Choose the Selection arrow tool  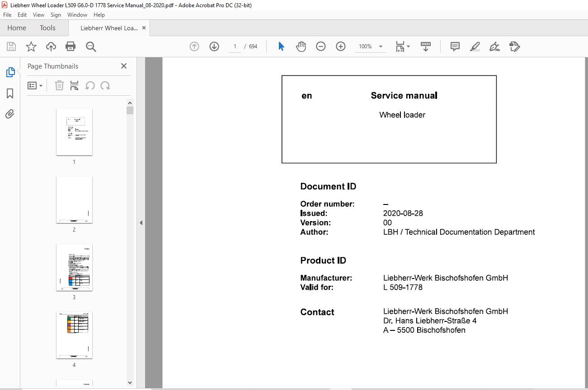point(281,46)
